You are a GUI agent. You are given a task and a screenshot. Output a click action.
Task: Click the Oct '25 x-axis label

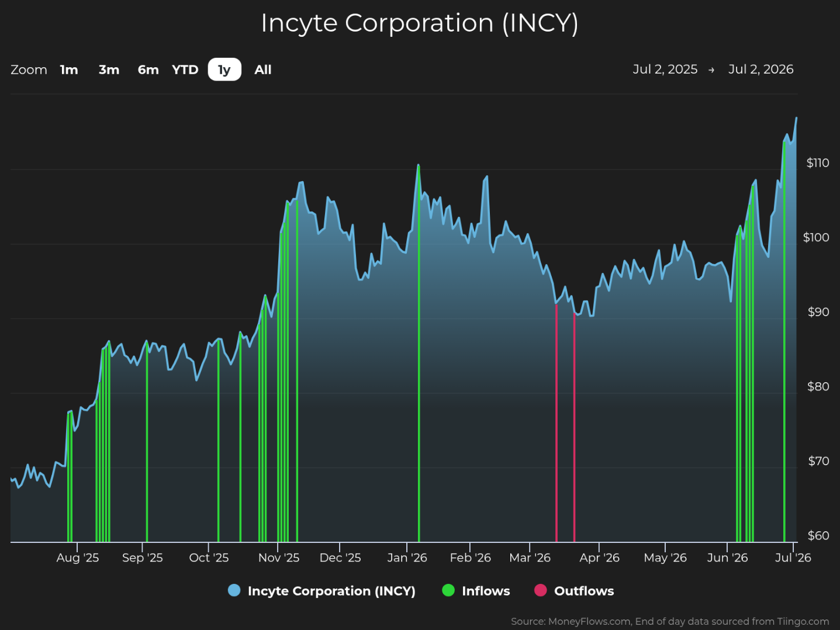point(209,558)
